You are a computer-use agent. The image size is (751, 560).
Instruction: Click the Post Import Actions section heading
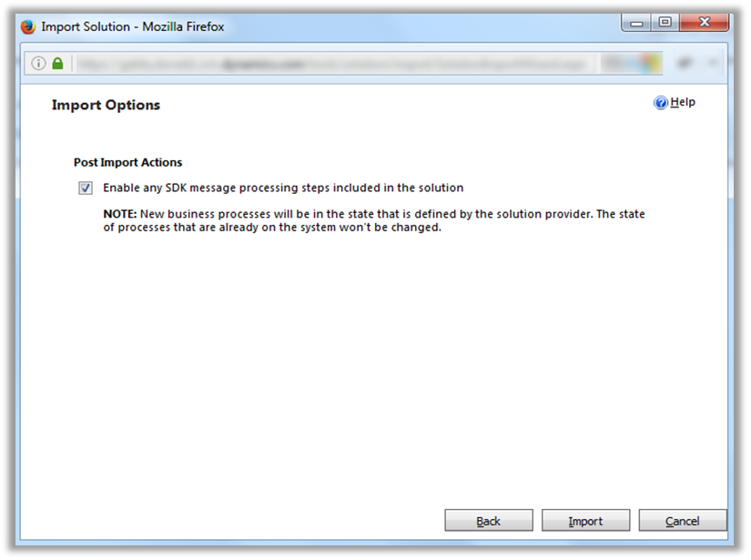point(127,163)
